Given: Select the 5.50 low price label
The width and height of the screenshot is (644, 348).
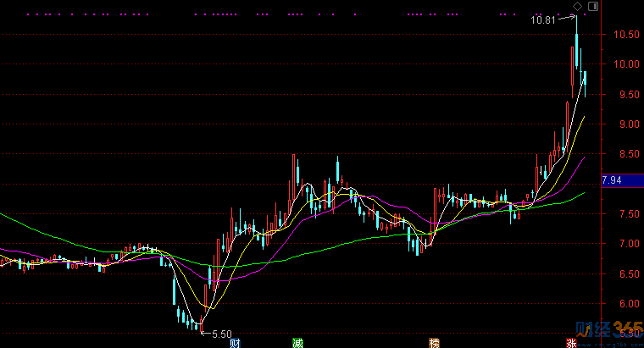Looking at the screenshot, I should [222, 334].
